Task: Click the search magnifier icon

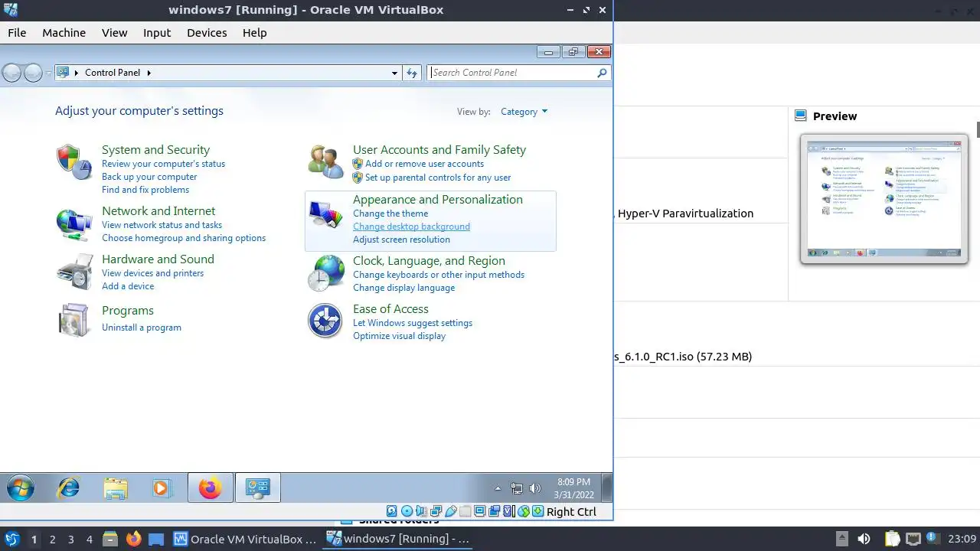Action: (602, 73)
